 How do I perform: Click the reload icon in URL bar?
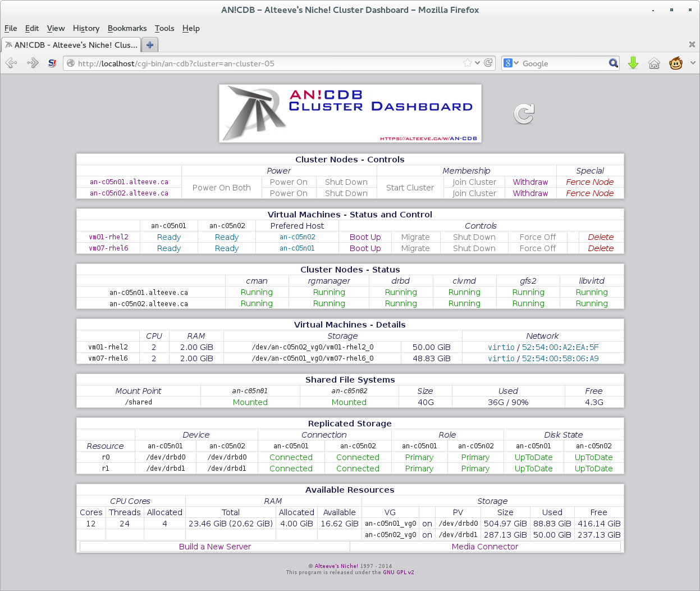pos(488,63)
